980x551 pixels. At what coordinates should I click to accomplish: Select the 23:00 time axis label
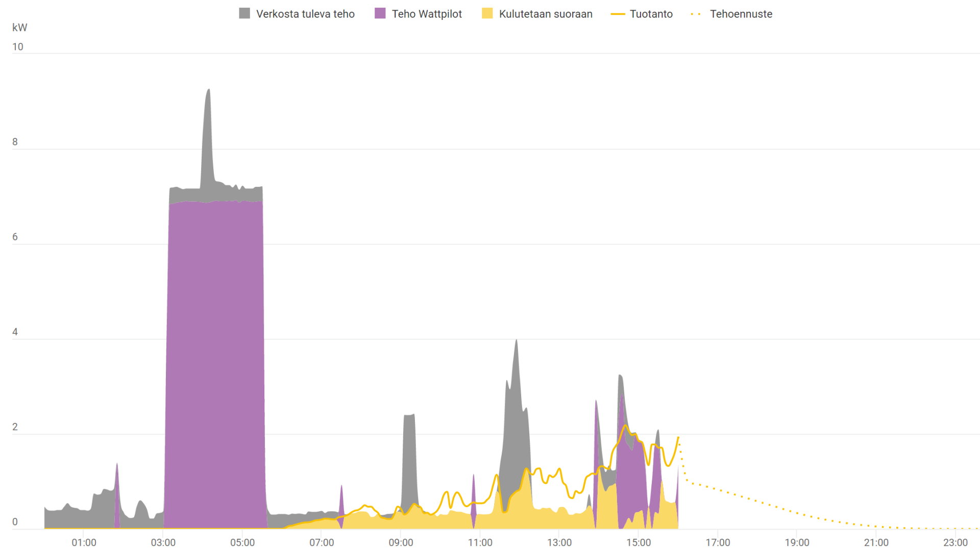(955, 542)
